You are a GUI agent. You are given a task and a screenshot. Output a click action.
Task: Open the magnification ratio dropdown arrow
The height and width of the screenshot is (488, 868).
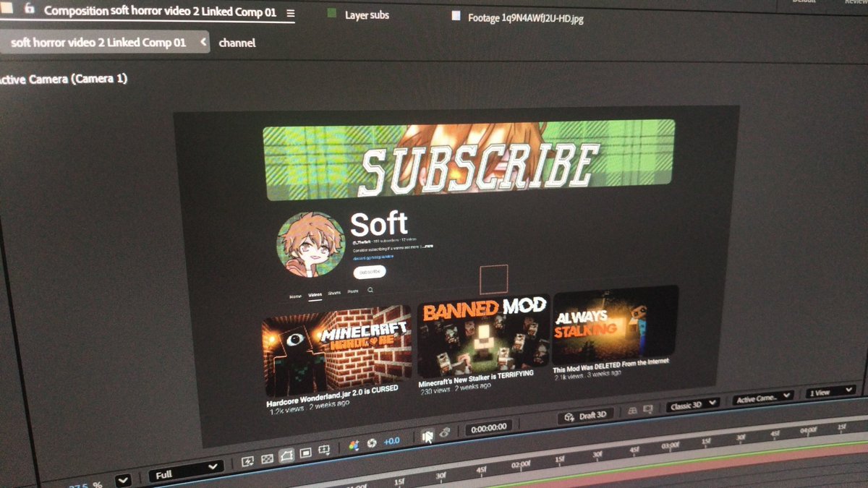click(x=122, y=479)
